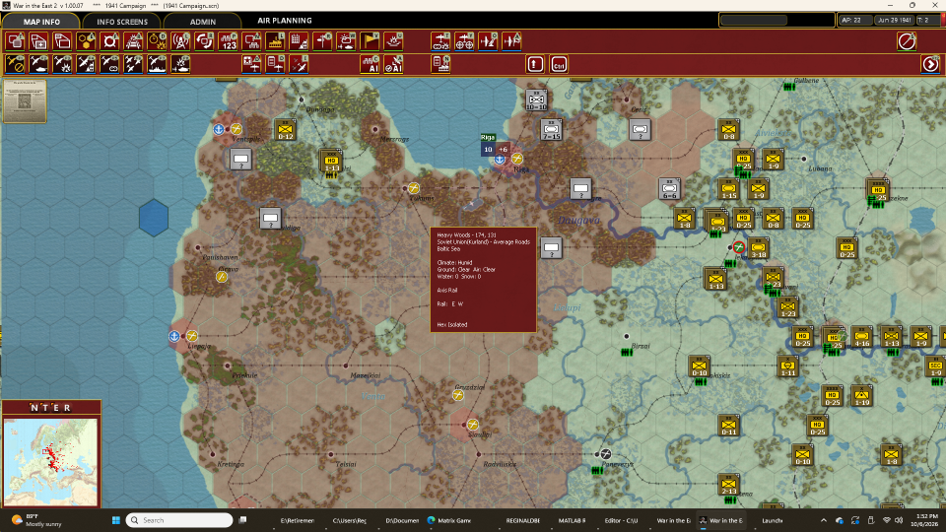946x532 pixels.
Task: Click the taskbar Search box
Action: pyautogui.click(x=179, y=520)
